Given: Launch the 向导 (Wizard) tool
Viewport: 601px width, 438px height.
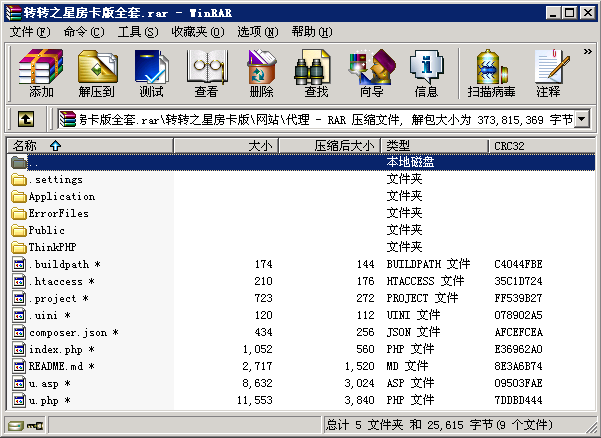Looking at the screenshot, I should point(371,74).
